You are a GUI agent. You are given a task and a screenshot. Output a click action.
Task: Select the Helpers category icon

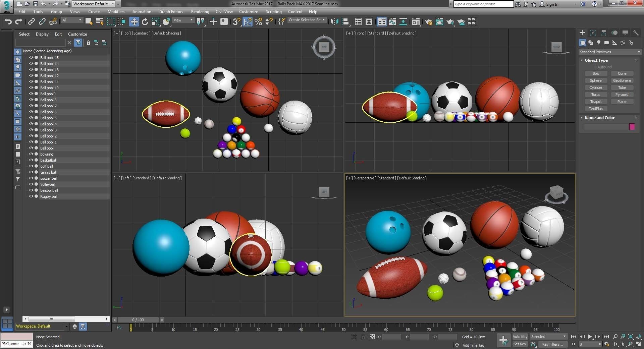coord(615,43)
